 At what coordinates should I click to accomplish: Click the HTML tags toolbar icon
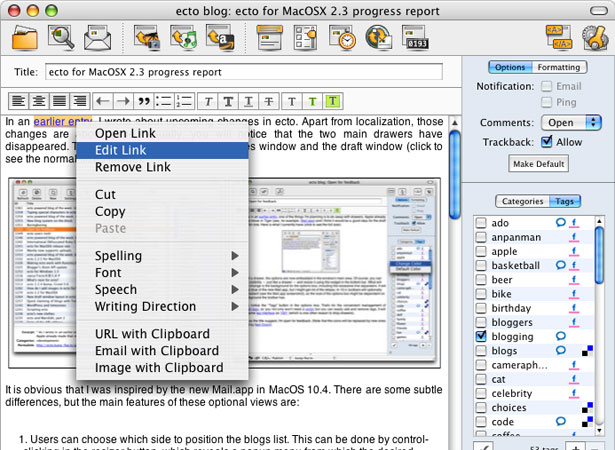pyautogui.click(x=559, y=38)
